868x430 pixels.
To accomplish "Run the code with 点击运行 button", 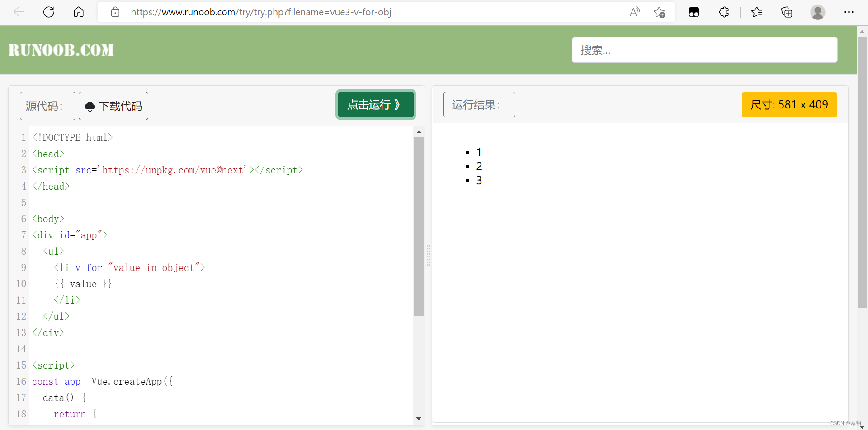I will pos(376,105).
